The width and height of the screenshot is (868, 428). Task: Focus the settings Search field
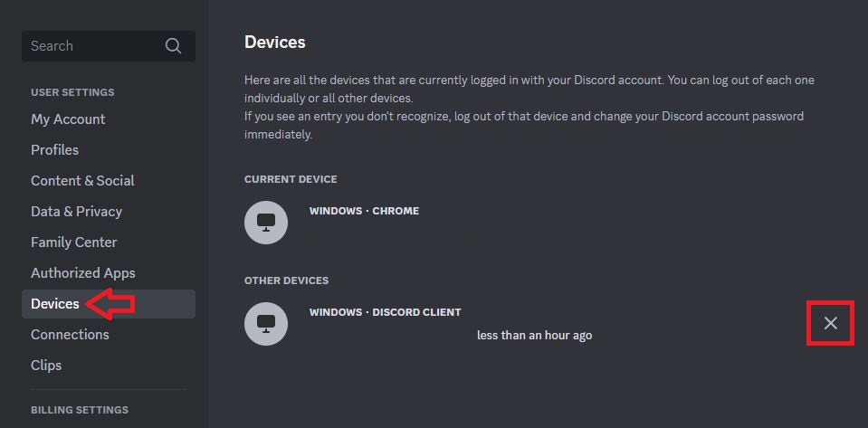tap(91, 46)
